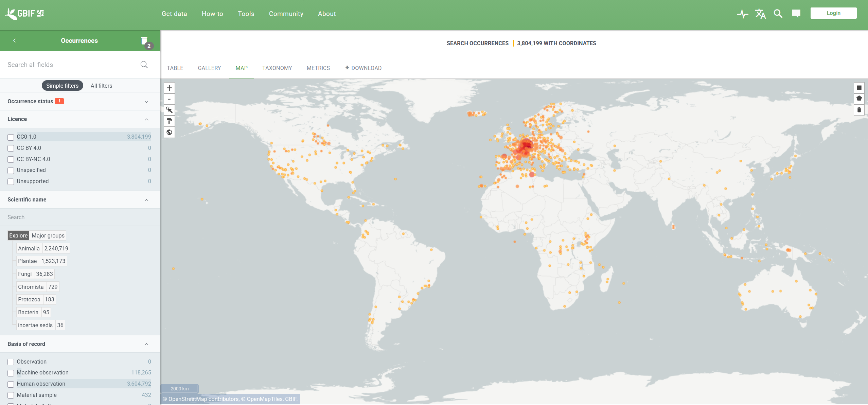
Task: Select the MAP tab
Action: click(242, 68)
